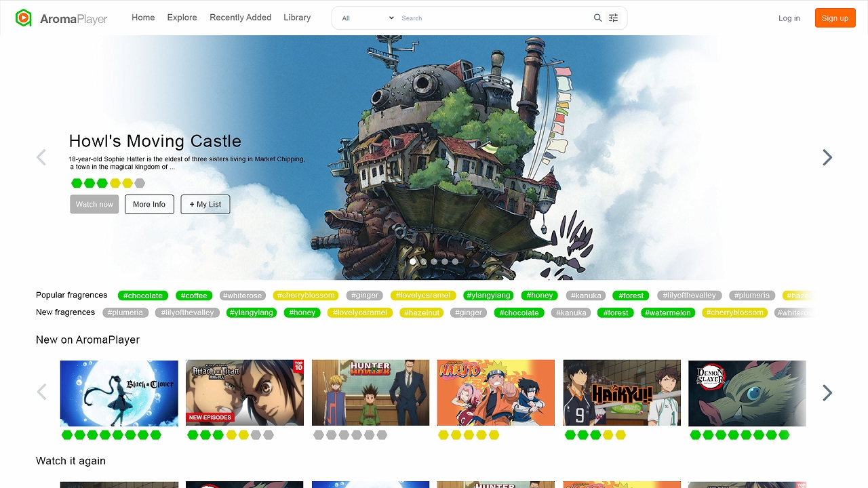Show next items in New on AromaPlayer
This screenshot has width=868, height=488.
coord(827,392)
